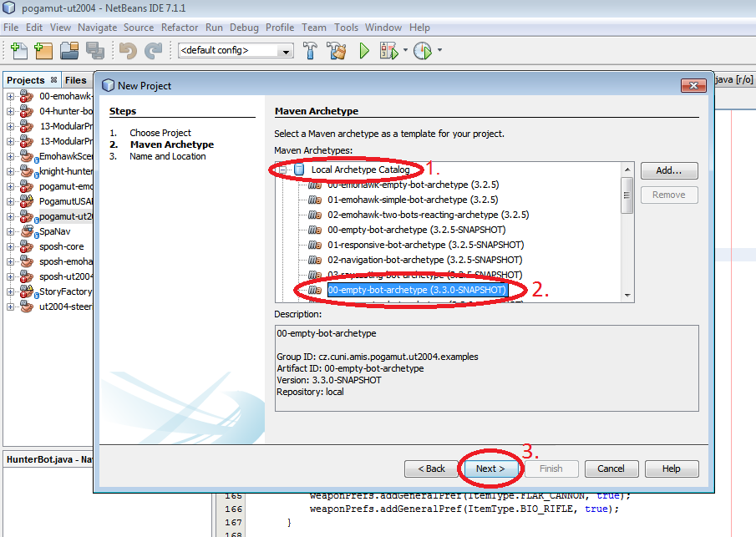Click the BIO_RIFLE code line in the editor

click(x=464, y=509)
